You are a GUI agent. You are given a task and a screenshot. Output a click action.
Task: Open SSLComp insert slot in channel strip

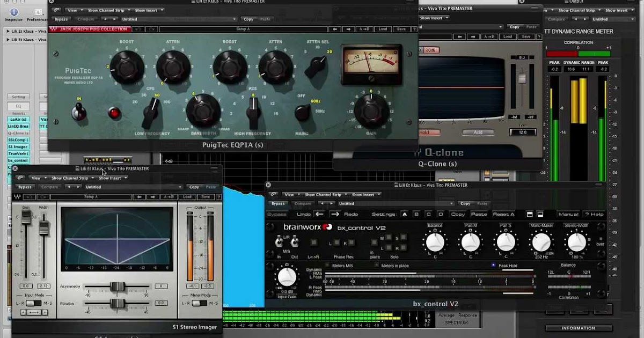pos(19,139)
